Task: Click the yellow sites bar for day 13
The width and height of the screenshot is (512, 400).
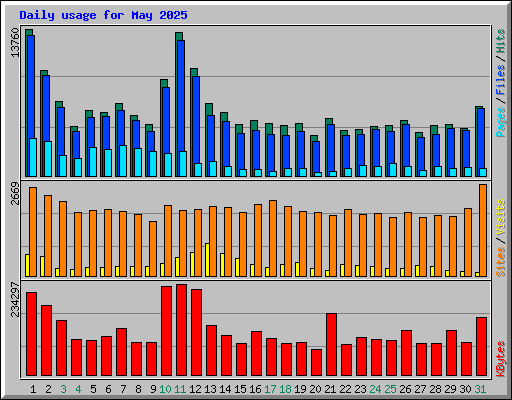Action: [x=207, y=260]
